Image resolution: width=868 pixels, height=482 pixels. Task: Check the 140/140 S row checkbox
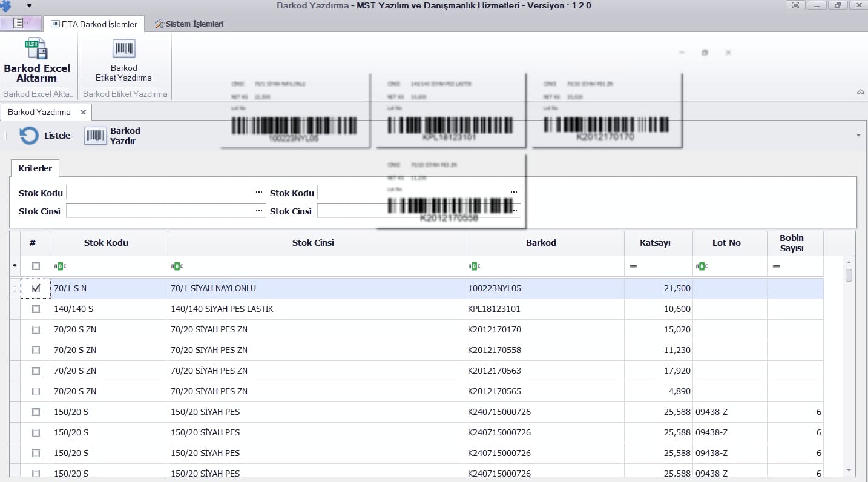(36, 309)
